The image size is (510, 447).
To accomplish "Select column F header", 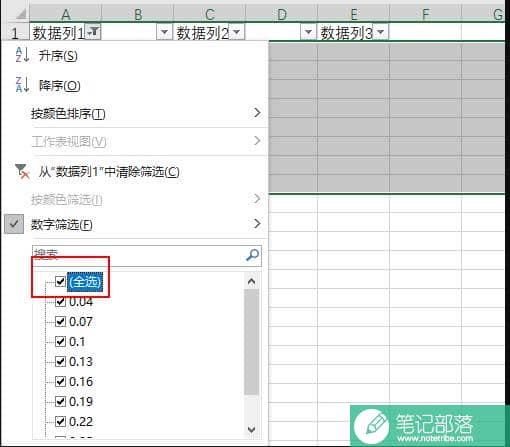I will tap(425, 14).
